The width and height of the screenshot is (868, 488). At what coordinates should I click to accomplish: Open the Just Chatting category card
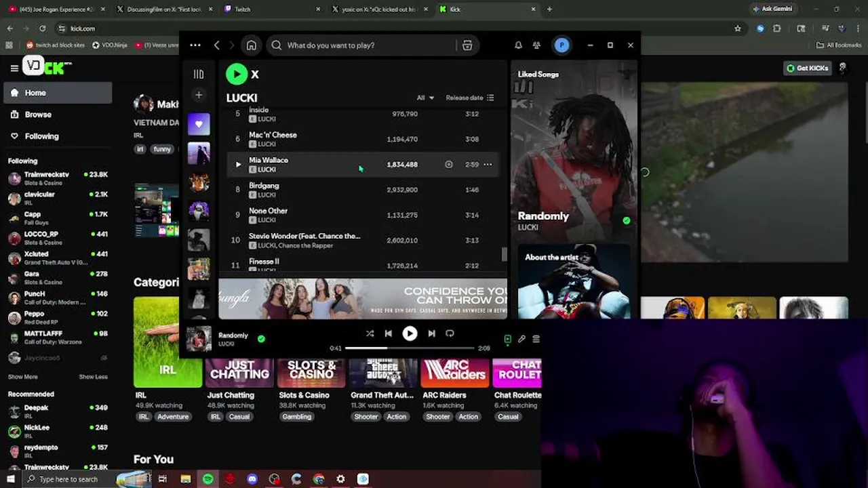(x=239, y=373)
